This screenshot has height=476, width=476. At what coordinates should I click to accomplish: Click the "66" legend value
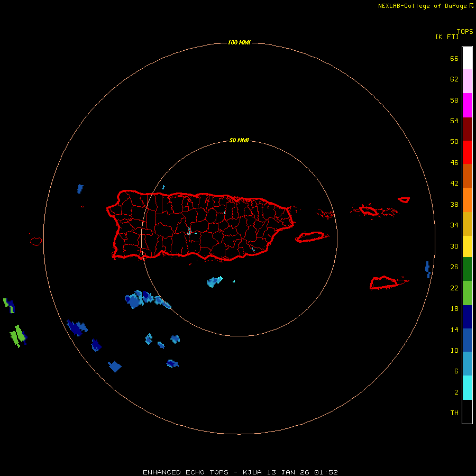454,59
